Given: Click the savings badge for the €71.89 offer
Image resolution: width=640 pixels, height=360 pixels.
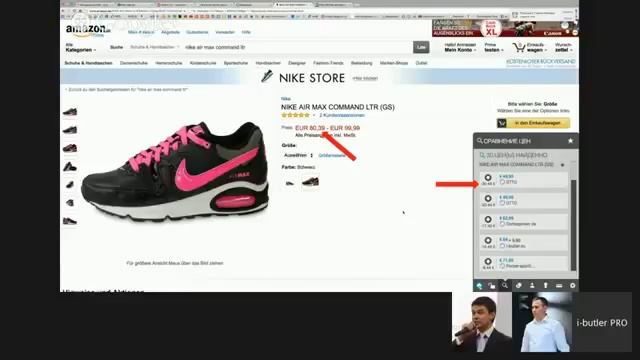Looking at the screenshot, I should pyautogui.click(x=488, y=263).
